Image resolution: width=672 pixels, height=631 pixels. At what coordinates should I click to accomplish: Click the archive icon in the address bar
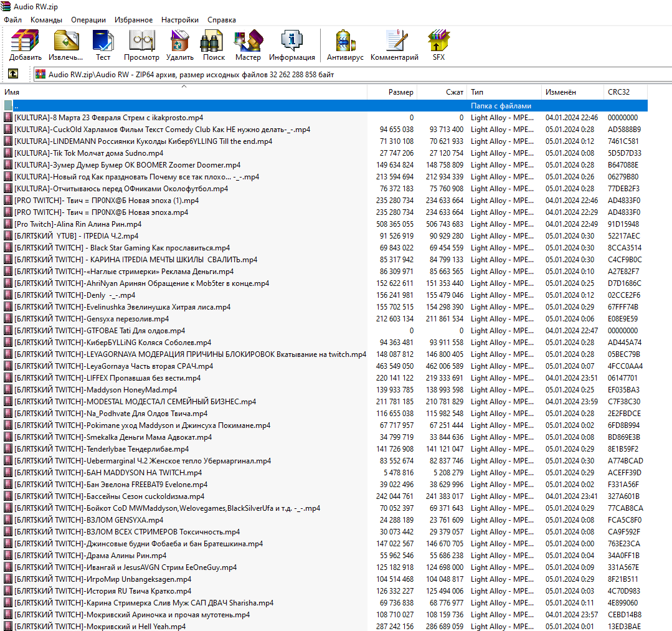pos(40,74)
